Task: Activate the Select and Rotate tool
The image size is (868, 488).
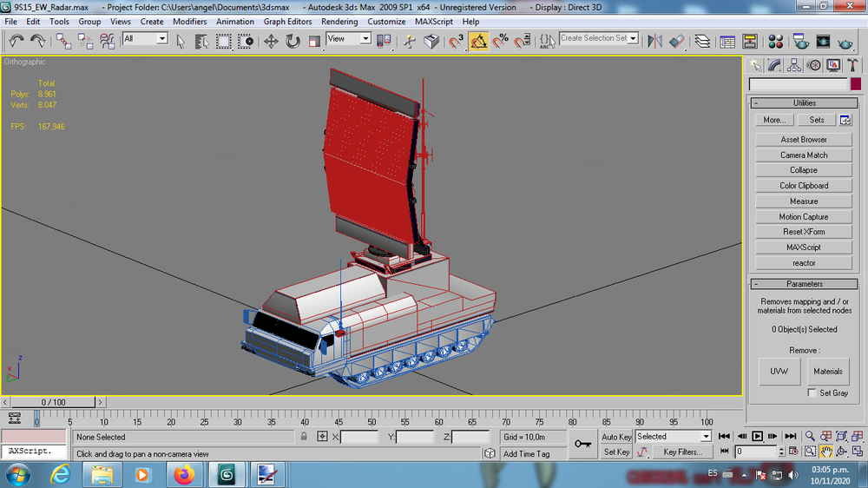Action: pyautogui.click(x=293, y=41)
